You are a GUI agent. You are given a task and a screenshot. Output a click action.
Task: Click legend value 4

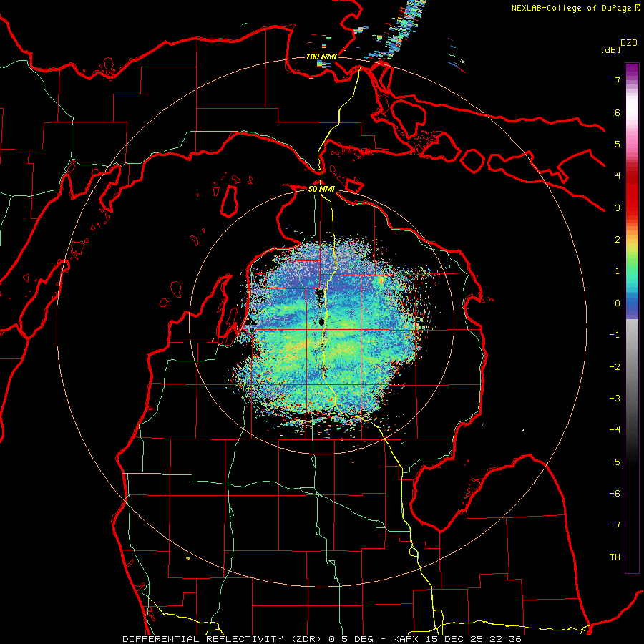(618, 176)
